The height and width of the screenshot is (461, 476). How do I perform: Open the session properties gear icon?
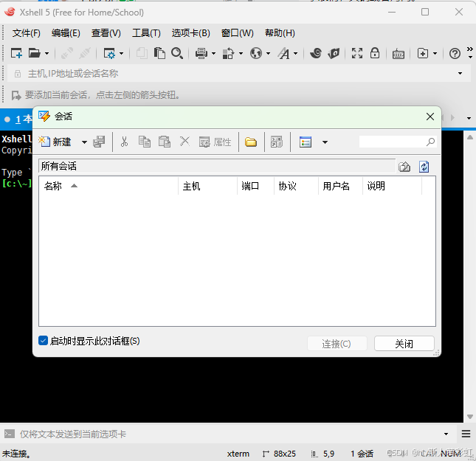click(109, 53)
